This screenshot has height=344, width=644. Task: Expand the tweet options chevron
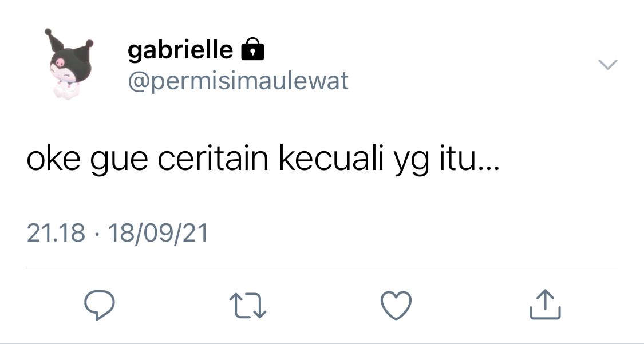click(607, 65)
